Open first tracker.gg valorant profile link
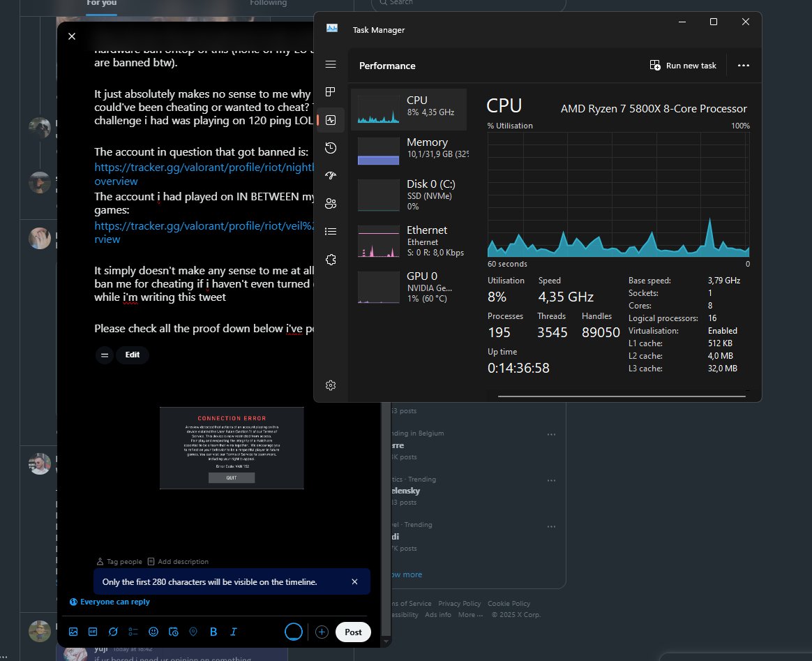 (x=204, y=174)
